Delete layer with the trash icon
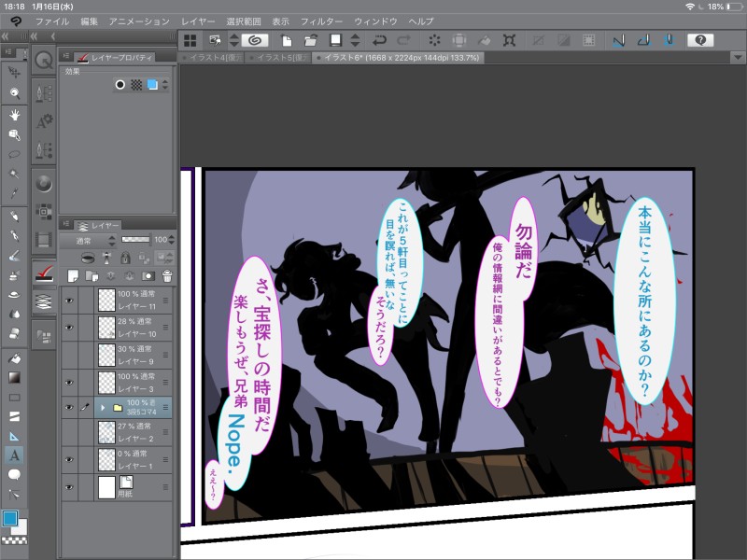Viewport: 747px width, 560px height. point(167,275)
